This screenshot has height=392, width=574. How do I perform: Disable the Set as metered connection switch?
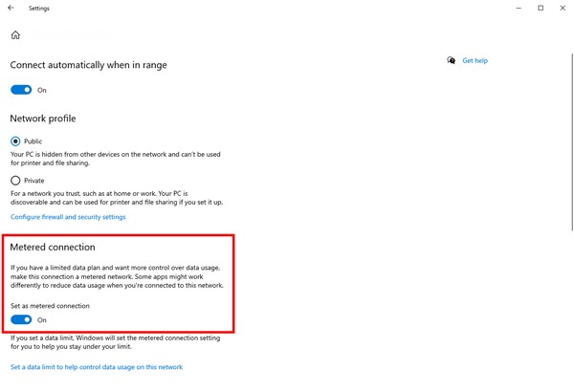(21, 320)
